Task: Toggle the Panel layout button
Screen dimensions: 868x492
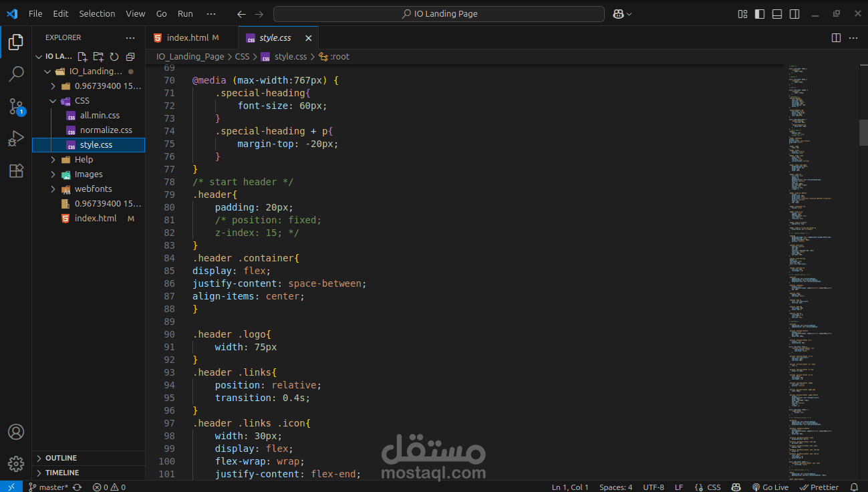Action: tap(777, 13)
